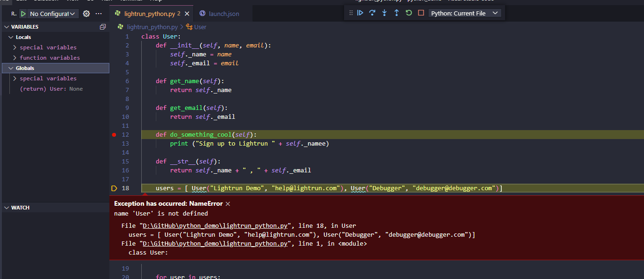Open the file path link in the exception trace
The height and width of the screenshot is (279, 644).
[215, 225]
